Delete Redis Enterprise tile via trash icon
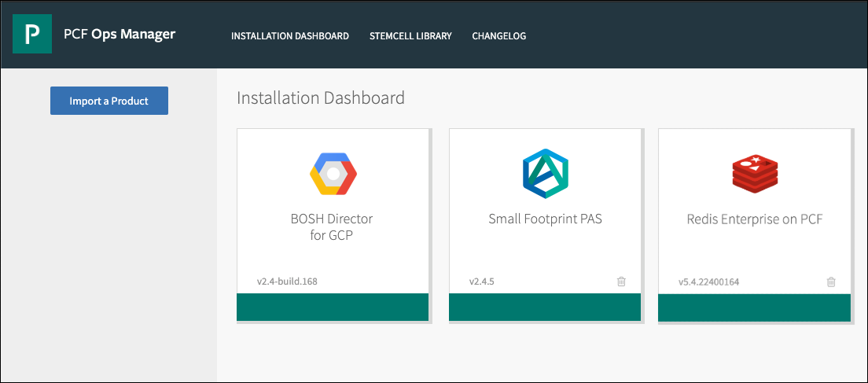This screenshot has width=868, height=383. point(831,282)
